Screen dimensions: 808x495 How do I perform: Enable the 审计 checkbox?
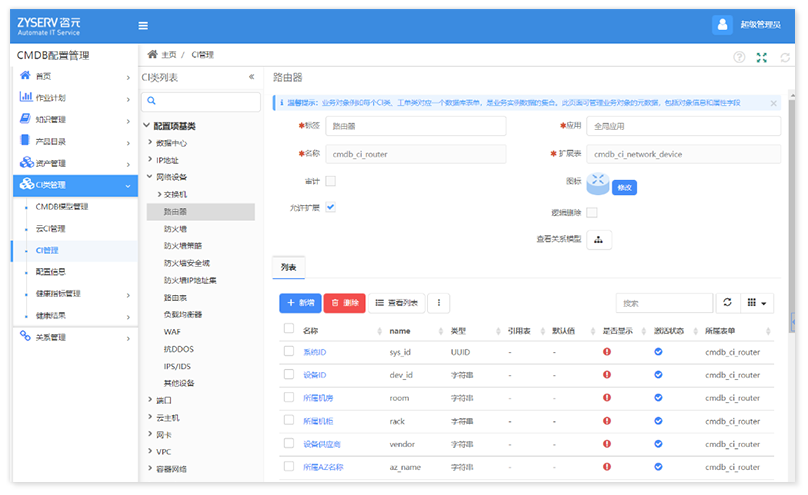(x=331, y=181)
